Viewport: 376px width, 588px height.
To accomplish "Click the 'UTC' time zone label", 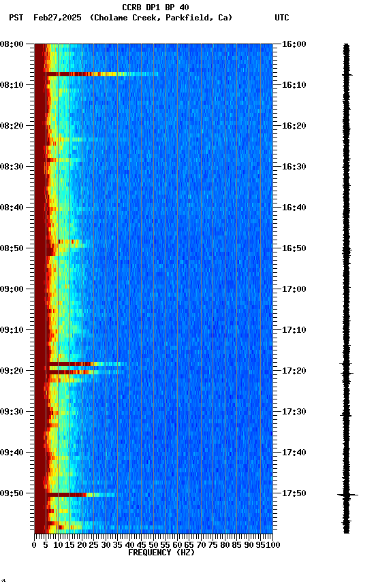I will coord(282,18).
